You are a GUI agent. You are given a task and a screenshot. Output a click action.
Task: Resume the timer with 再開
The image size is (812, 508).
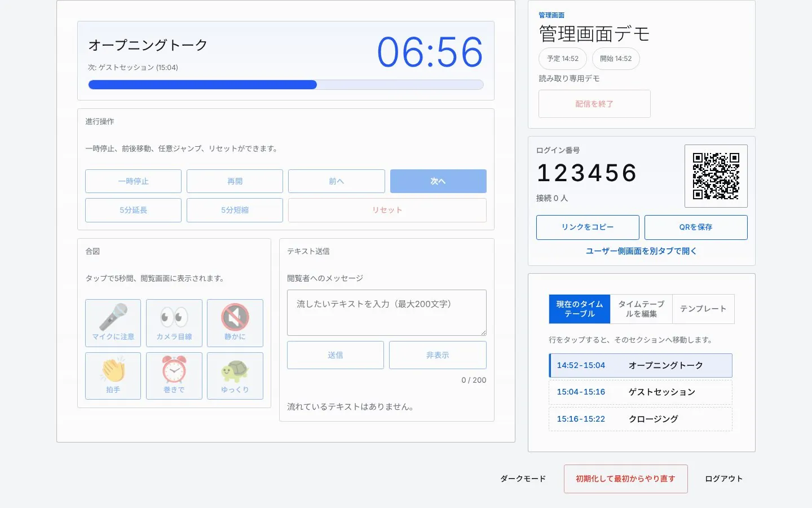pos(235,181)
